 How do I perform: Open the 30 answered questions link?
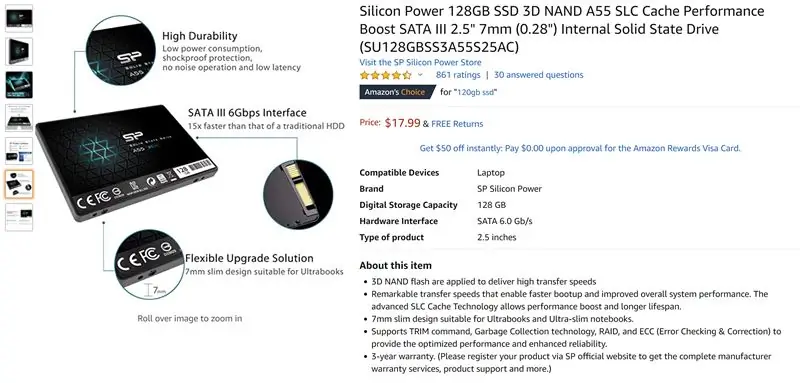pos(538,75)
